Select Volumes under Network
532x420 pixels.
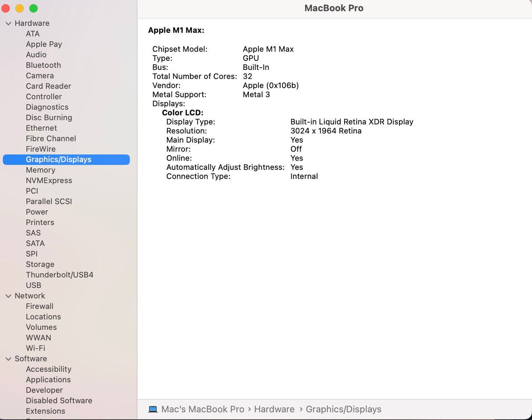pos(41,328)
